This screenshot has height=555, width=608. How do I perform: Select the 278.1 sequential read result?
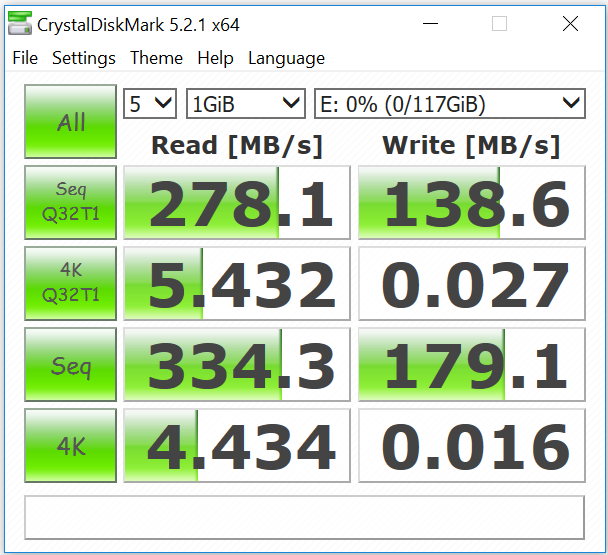coord(237,203)
